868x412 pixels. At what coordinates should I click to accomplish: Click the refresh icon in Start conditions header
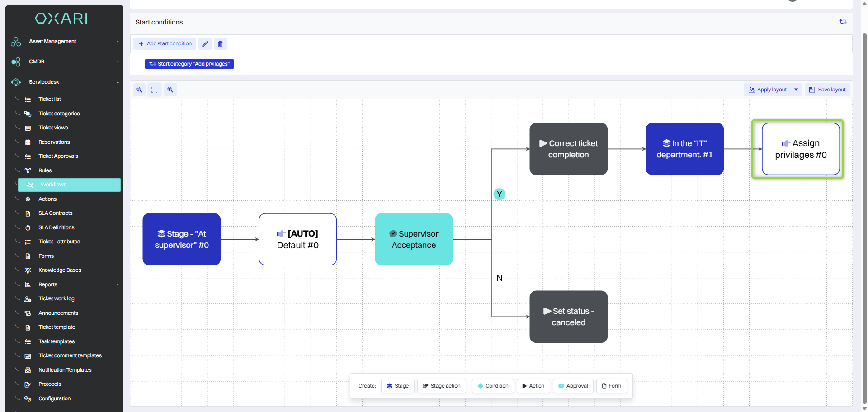[843, 22]
